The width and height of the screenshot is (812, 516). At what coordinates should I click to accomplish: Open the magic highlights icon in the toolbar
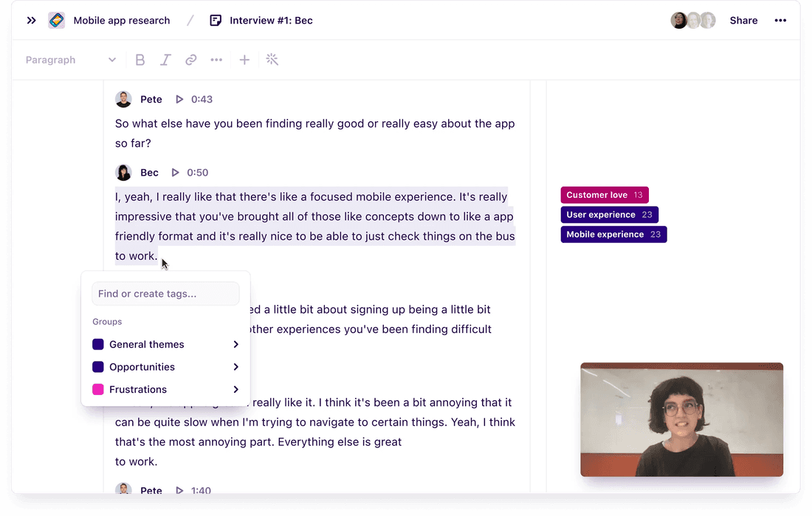[272, 60]
